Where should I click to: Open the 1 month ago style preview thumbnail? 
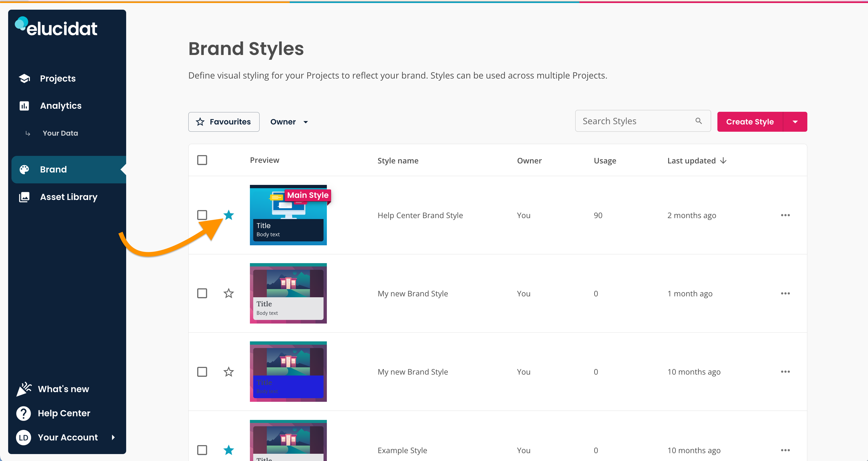(x=288, y=293)
